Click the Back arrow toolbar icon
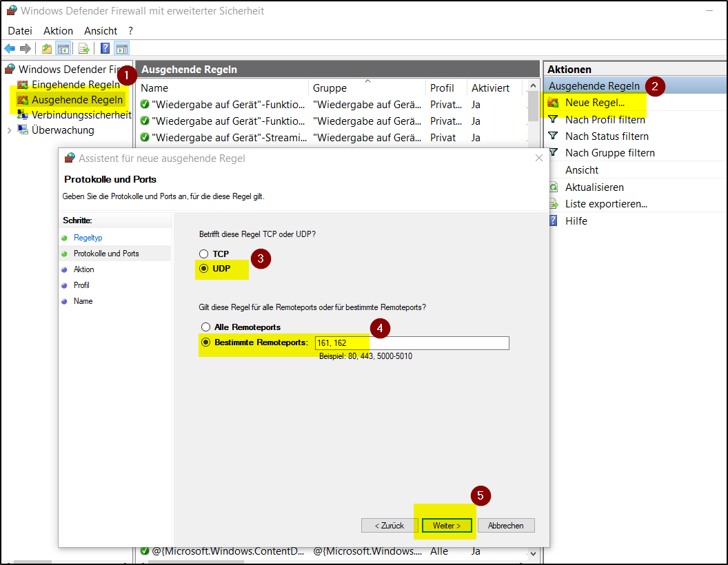Viewport: 728px width, 565px height. (x=10, y=48)
